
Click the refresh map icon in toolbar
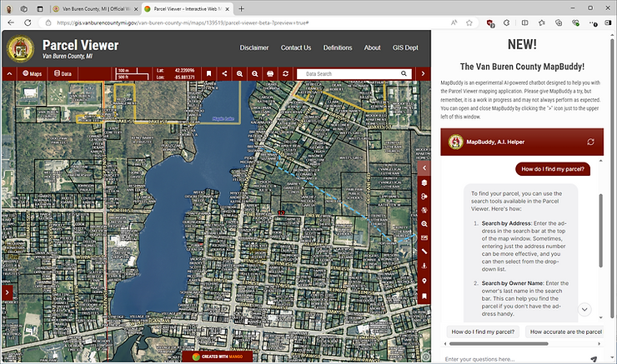click(x=285, y=73)
